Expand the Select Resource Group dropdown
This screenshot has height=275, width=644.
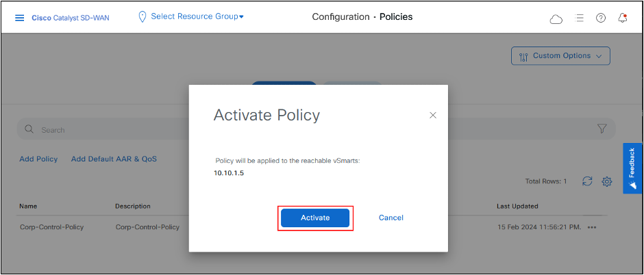pyautogui.click(x=191, y=16)
